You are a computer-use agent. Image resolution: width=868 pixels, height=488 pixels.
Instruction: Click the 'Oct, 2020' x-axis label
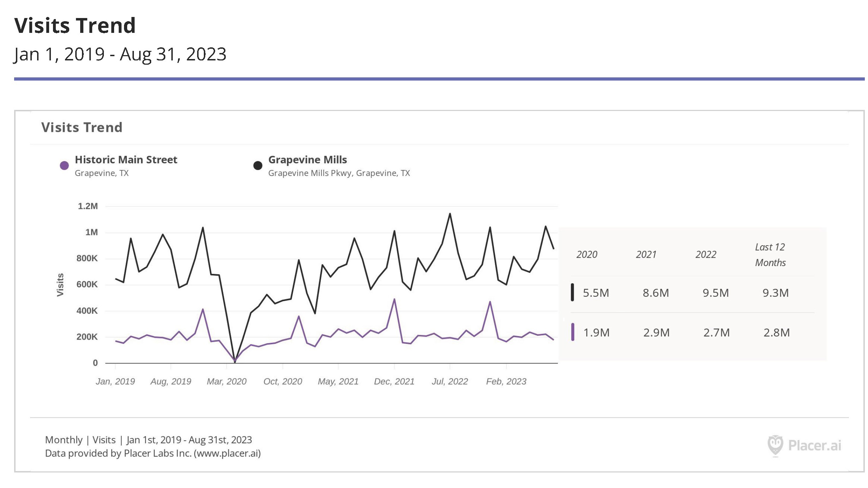click(283, 382)
